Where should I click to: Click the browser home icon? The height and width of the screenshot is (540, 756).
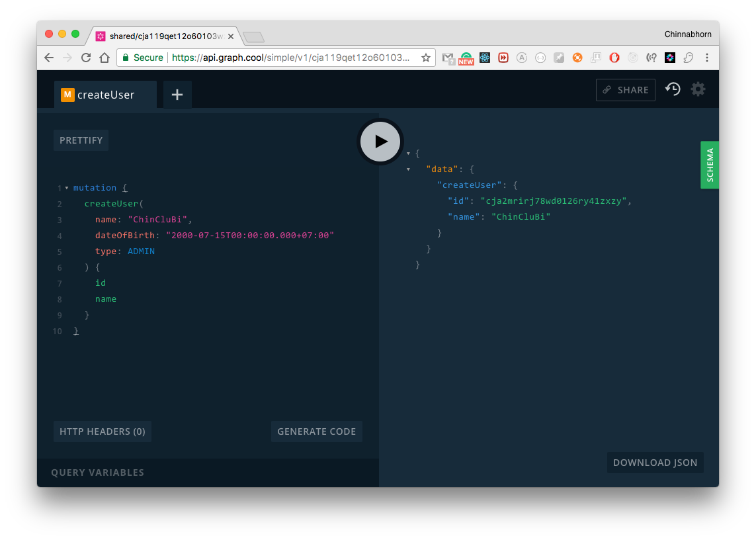[105, 58]
